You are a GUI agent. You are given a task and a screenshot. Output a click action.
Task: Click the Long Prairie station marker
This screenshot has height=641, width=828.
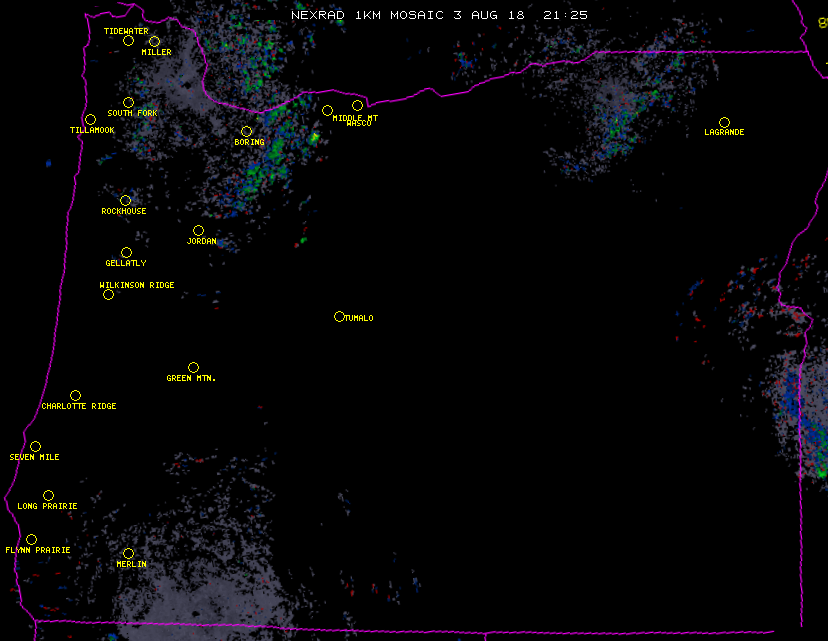pyautogui.click(x=48, y=496)
